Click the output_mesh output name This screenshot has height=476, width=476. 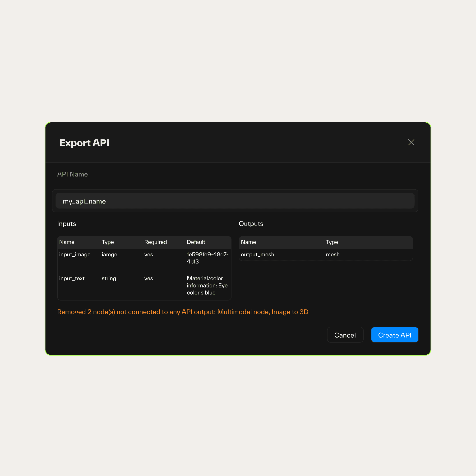[x=257, y=254]
